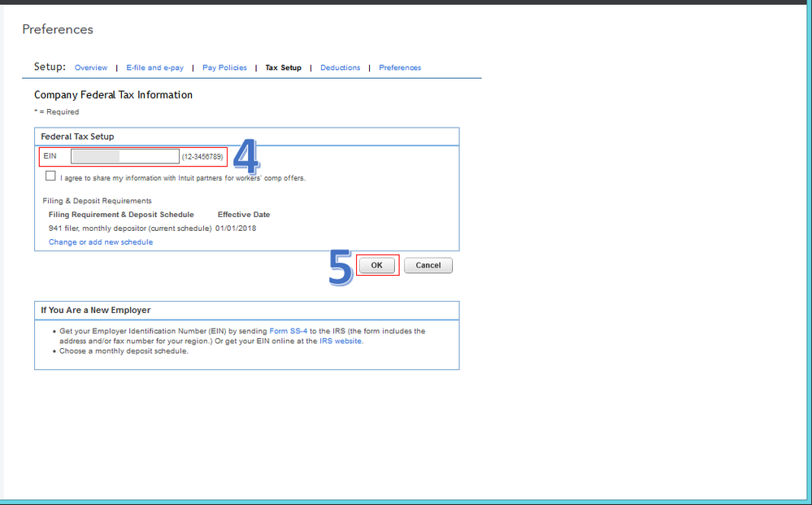The width and height of the screenshot is (812, 505).
Task: Click the * = Required note
Action: [56, 112]
